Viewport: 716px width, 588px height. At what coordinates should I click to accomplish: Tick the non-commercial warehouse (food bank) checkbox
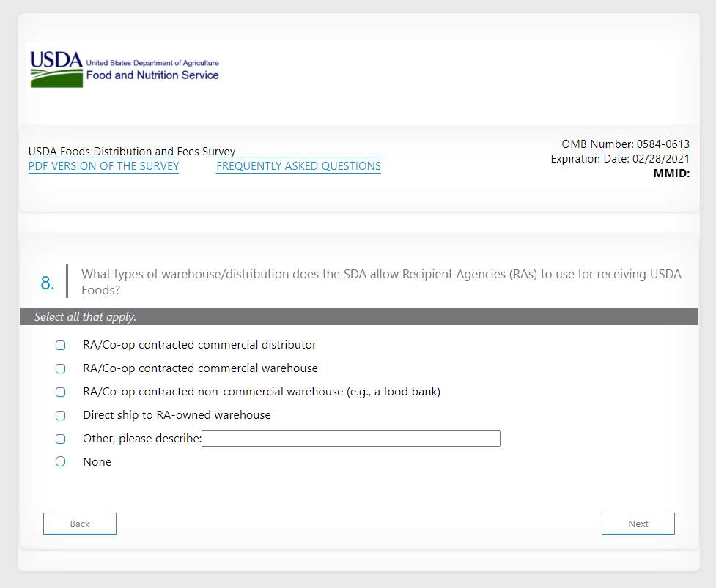point(60,392)
